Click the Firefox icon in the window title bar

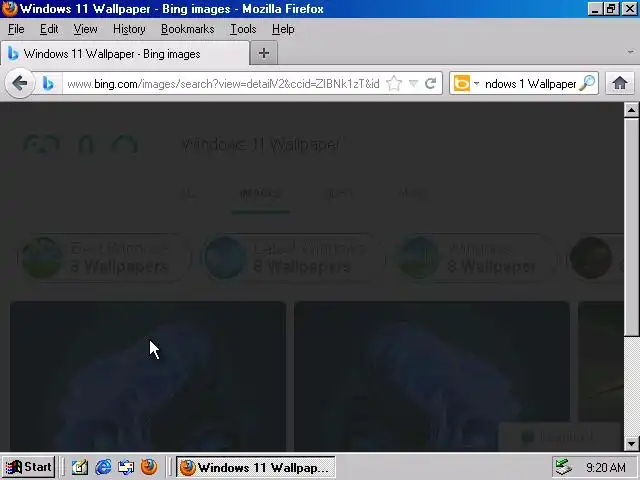coord(9,9)
